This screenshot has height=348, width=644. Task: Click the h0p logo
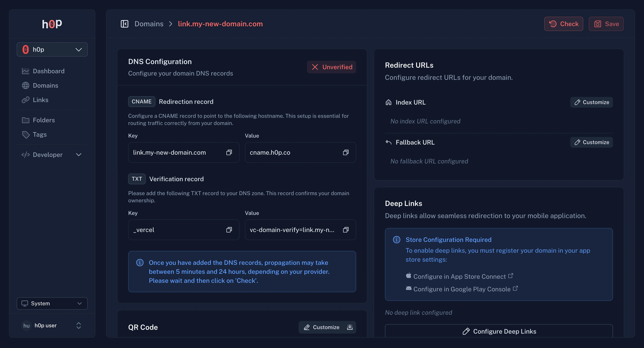click(x=52, y=24)
